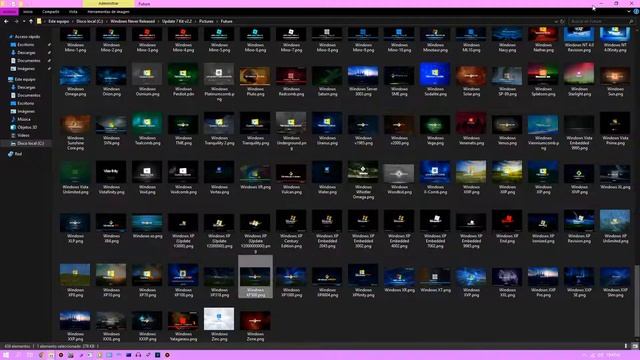Select Windows Server 3003.png thumbnail
640x360 pixels.
click(363, 80)
